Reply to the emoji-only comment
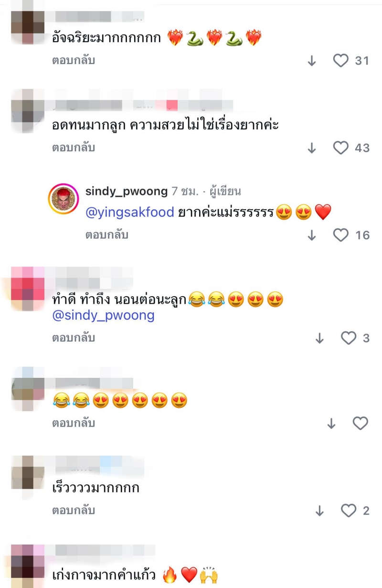Image resolution: width=382 pixels, height=588 pixels. [74, 423]
